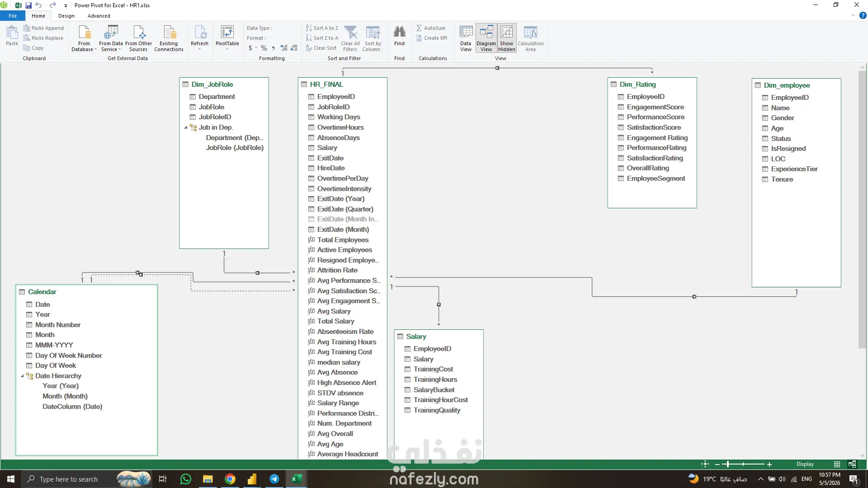Open Existing Connections
The width and height of the screenshot is (868, 488).
(169, 38)
